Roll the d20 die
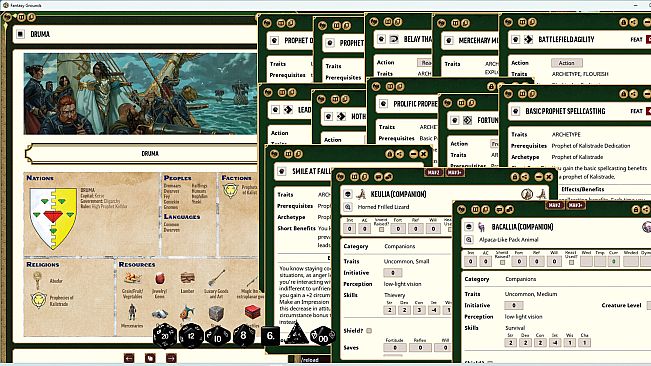This screenshot has width=651, height=366. [164, 336]
